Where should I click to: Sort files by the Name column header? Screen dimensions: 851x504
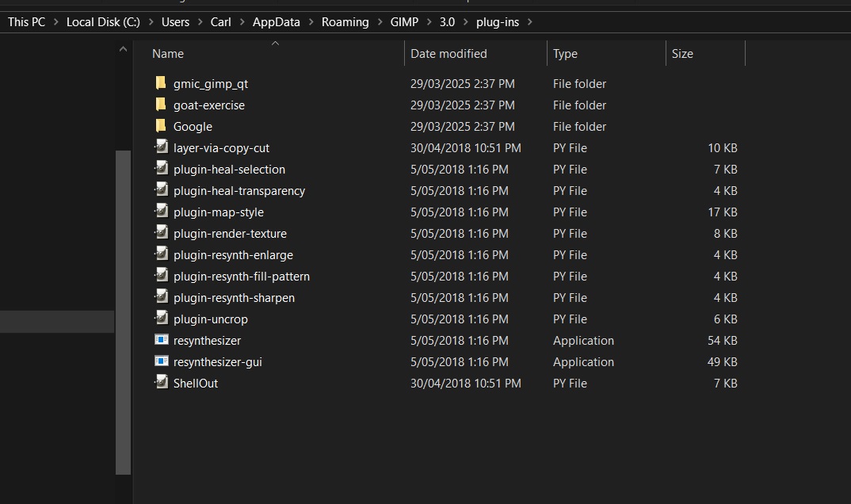pyautogui.click(x=168, y=54)
